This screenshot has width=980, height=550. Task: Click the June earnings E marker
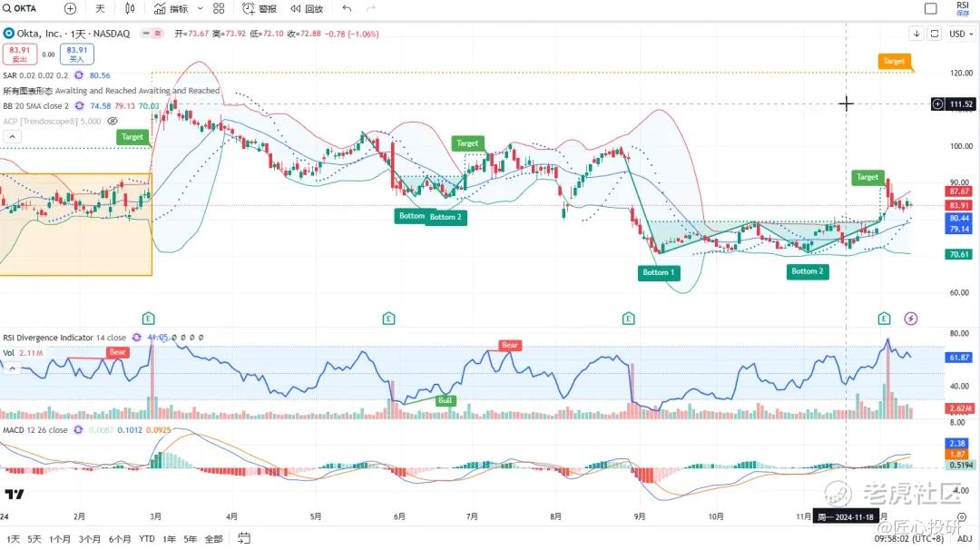point(388,319)
